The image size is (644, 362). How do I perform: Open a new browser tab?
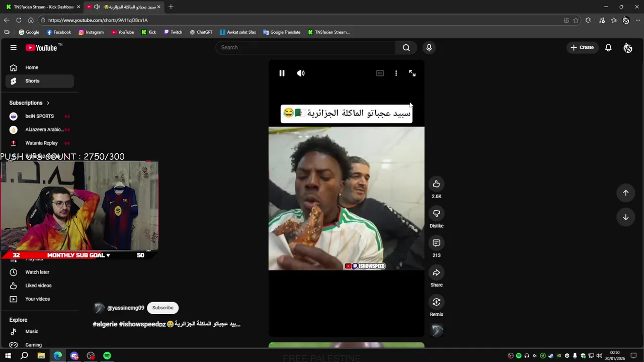tap(171, 7)
